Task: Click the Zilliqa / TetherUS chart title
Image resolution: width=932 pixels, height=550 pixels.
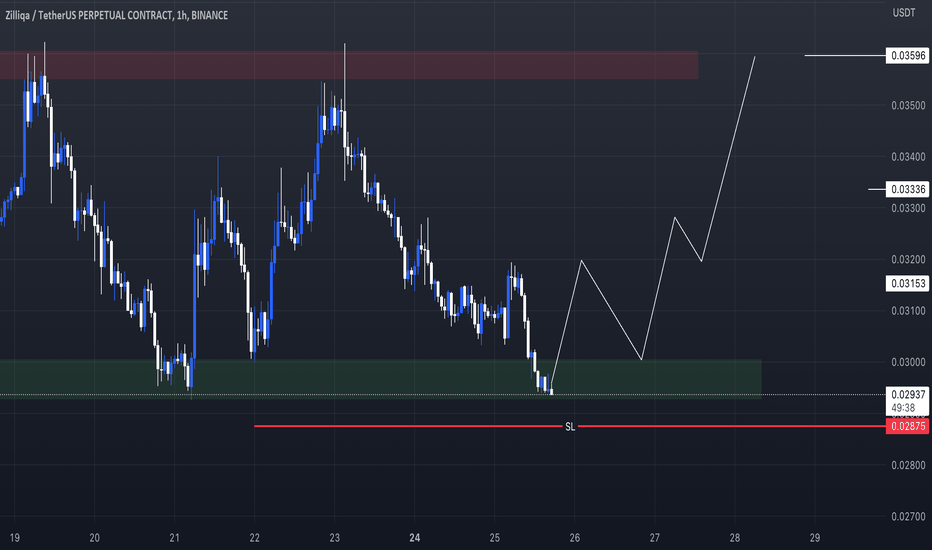Action: (x=116, y=15)
